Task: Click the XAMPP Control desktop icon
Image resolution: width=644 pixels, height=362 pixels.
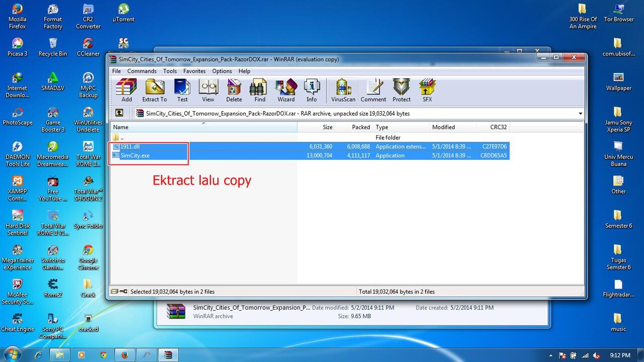Action: pyautogui.click(x=17, y=189)
